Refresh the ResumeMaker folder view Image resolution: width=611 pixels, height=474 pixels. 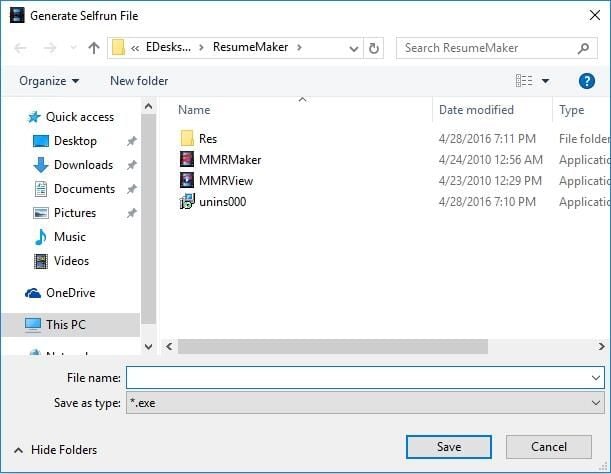click(373, 48)
